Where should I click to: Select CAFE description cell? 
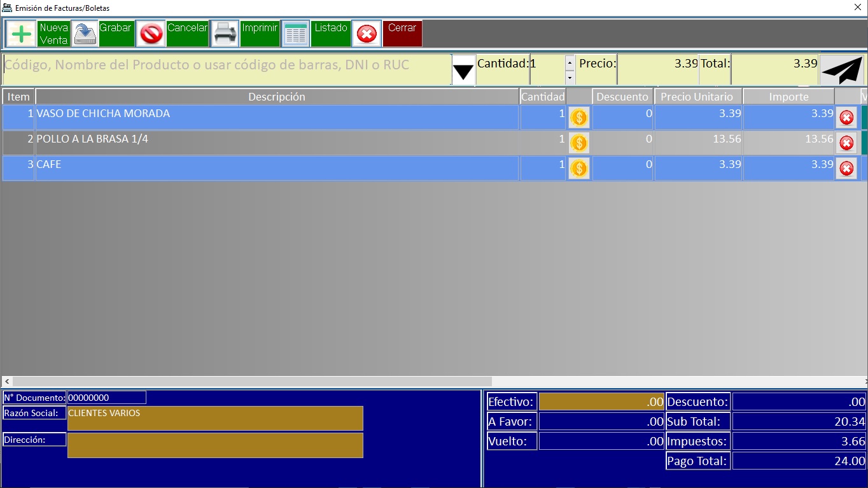pos(277,168)
